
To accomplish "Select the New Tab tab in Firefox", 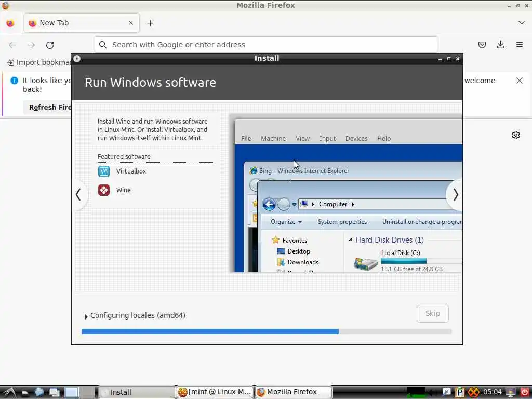I will point(81,23).
